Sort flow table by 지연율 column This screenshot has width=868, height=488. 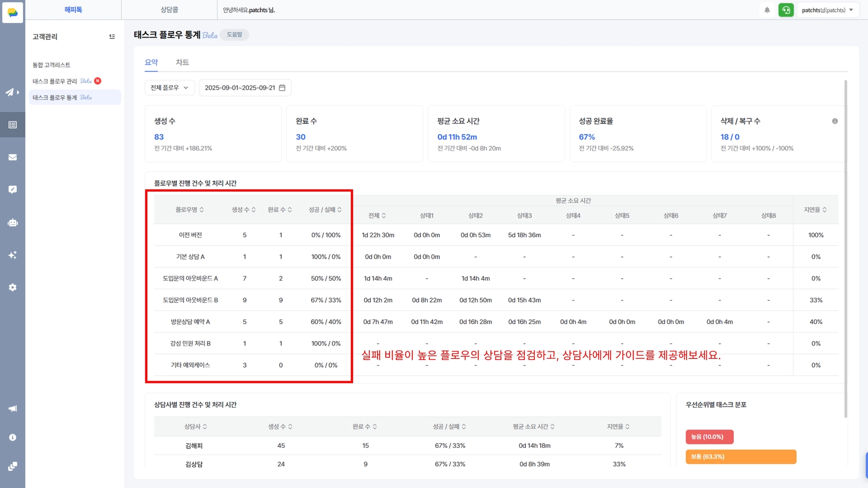(x=815, y=210)
